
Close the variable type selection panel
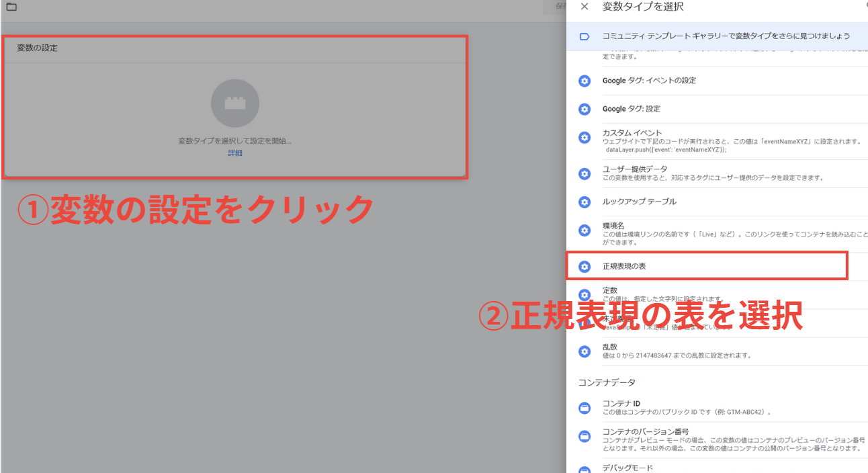[584, 7]
